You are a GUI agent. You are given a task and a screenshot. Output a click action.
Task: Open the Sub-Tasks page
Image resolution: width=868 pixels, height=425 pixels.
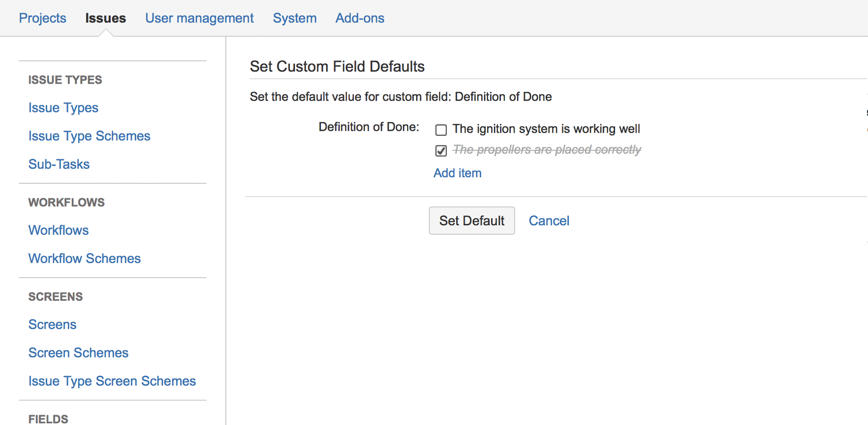(59, 164)
